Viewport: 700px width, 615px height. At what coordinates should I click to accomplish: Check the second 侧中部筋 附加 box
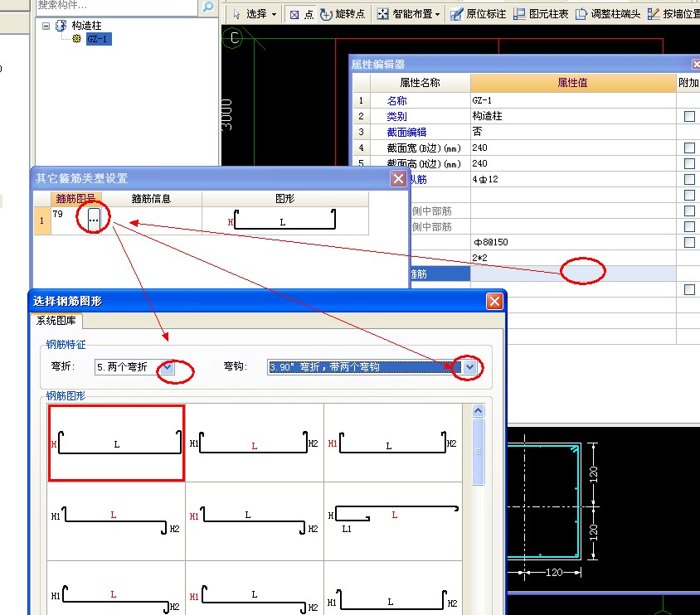tap(689, 226)
